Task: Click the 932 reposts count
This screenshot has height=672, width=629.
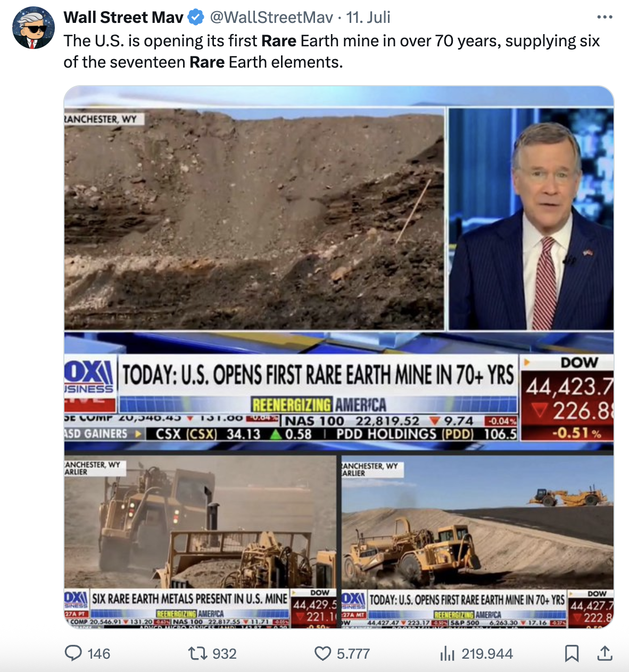Action: (224, 654)
